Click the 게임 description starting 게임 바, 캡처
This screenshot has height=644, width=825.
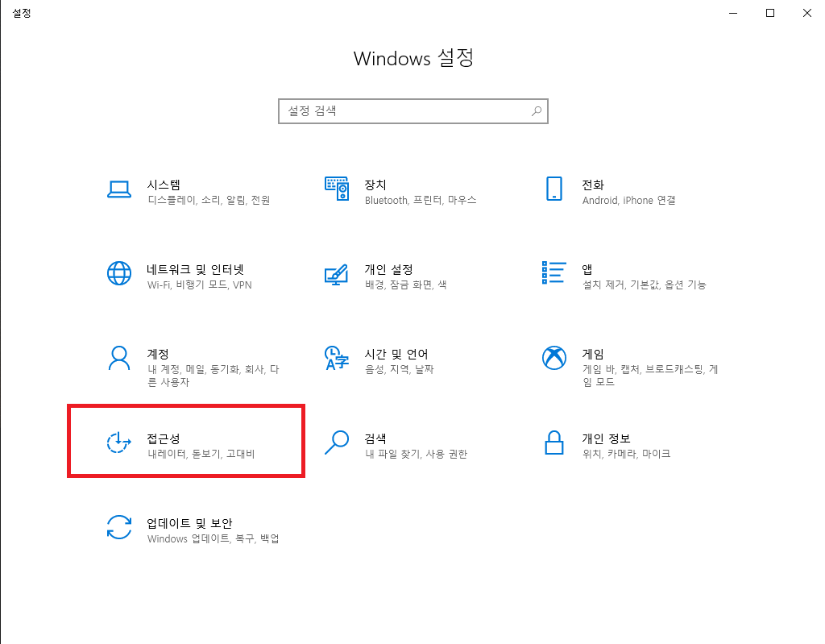coord(650,376)
